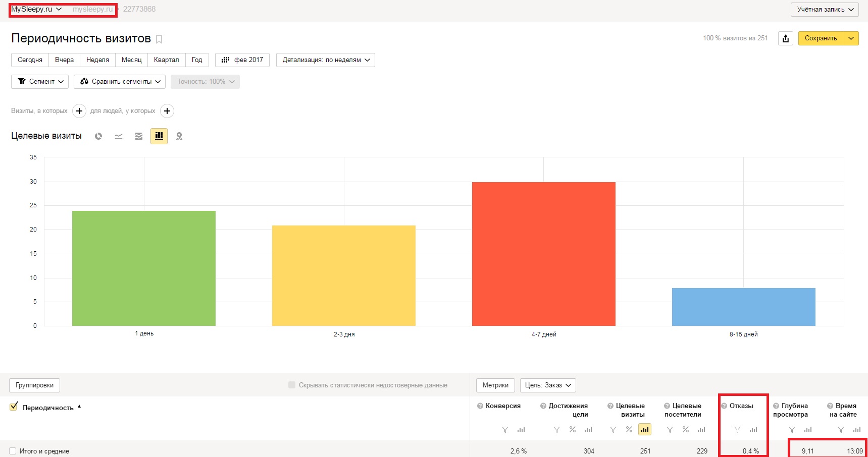
Task: Plot Конверсия on the chart
Action: tap(521, 430)
